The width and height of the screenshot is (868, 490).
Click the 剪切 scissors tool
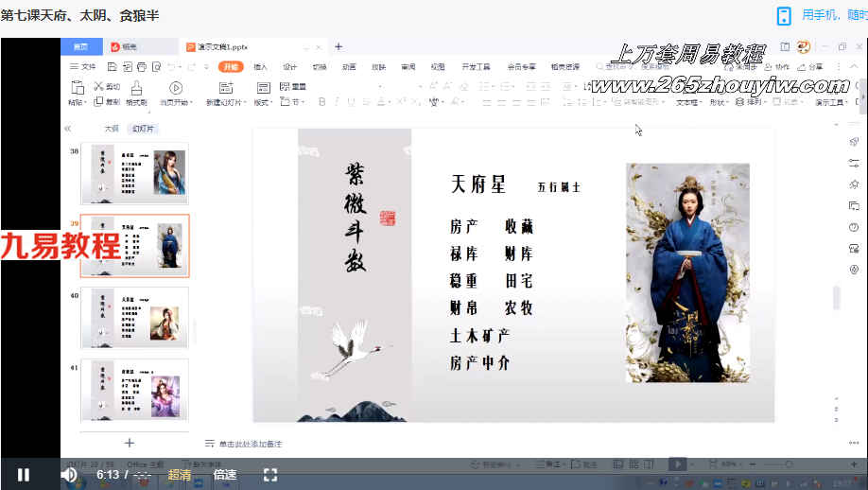point(107,86)
